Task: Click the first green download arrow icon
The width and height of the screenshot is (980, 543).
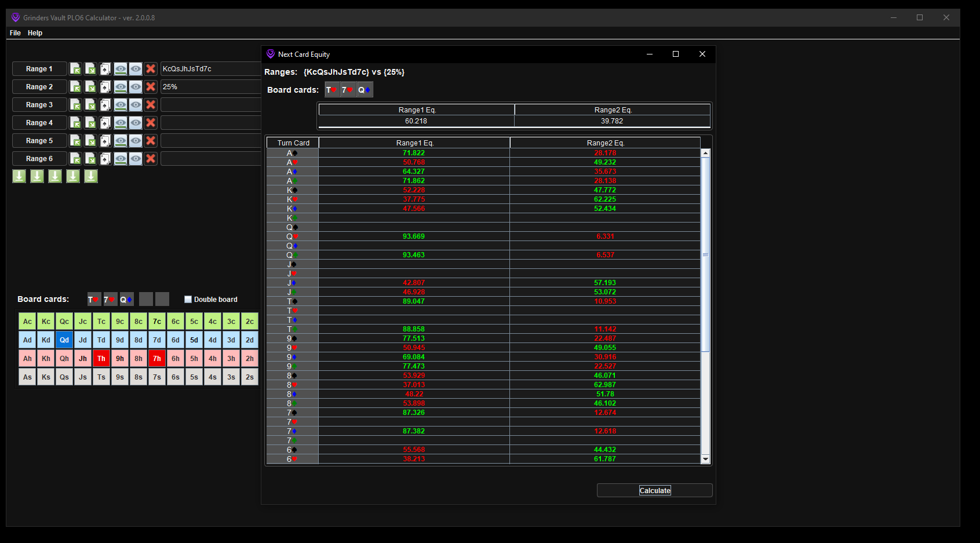Action: (19, 176)
